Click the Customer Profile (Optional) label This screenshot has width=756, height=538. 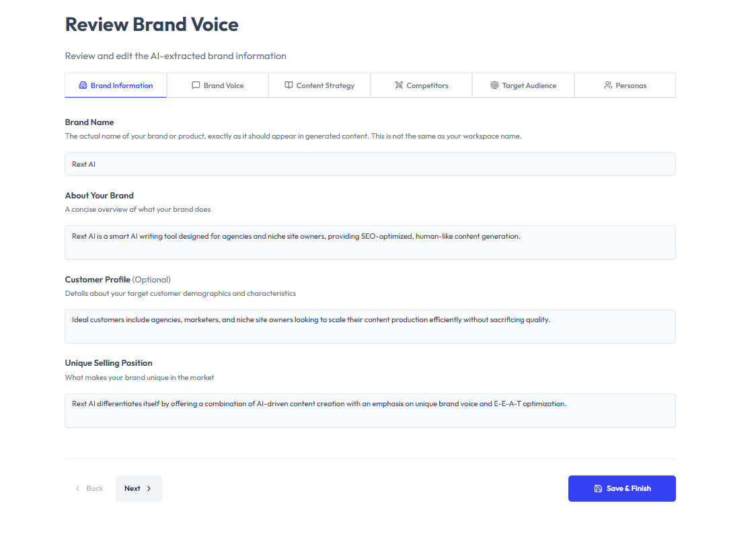pyautogui.click(x=118, y=280)
